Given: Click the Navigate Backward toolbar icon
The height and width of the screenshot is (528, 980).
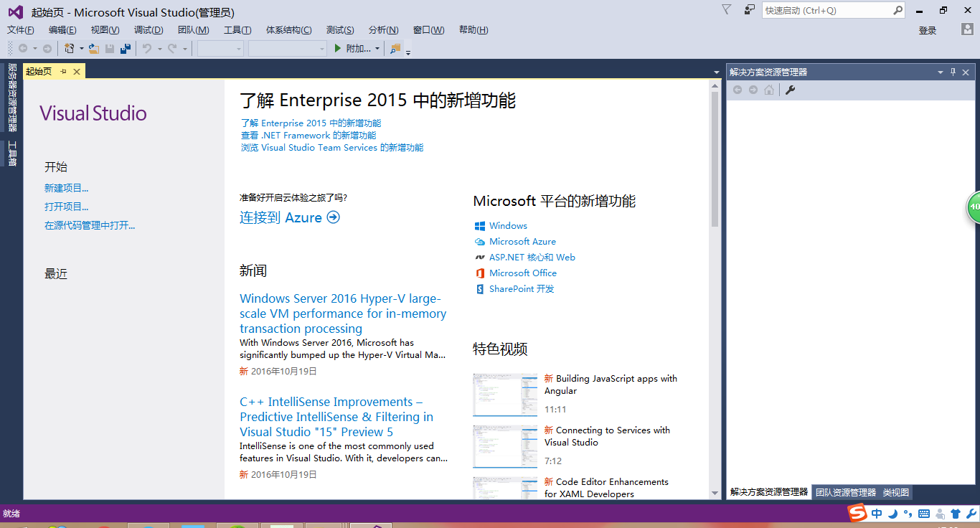Looking at the screenshot, I should pos(23,48).
